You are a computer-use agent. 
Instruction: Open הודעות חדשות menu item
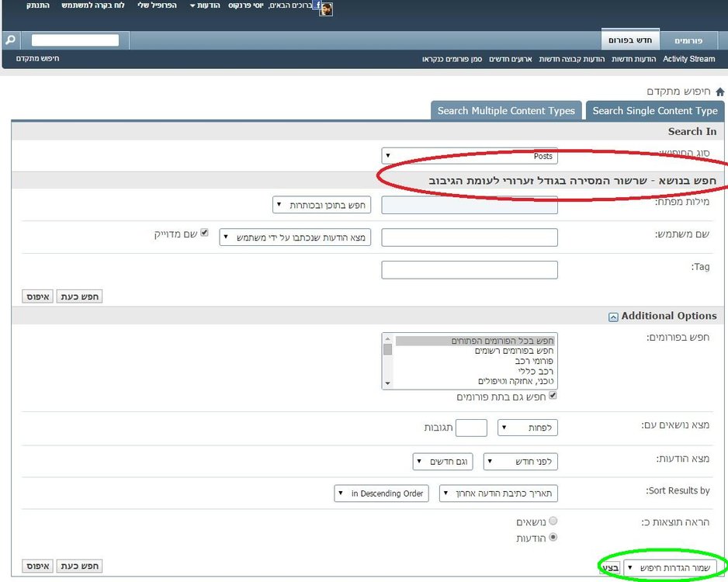[x=633, y=59]
